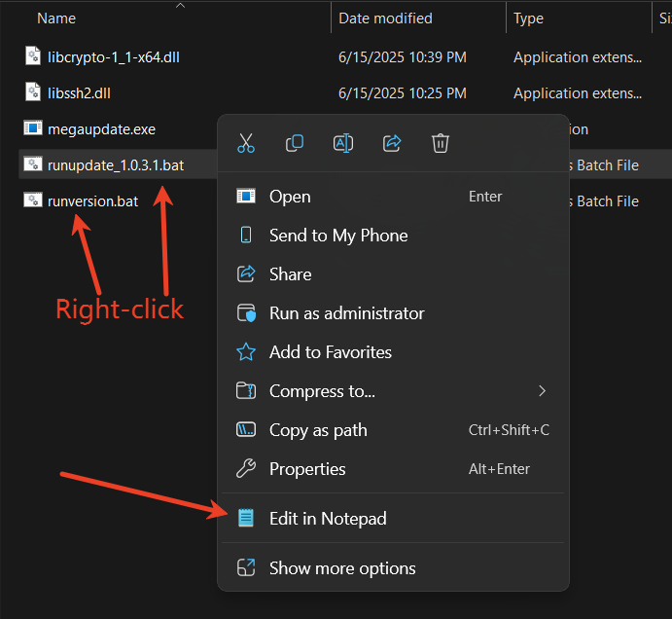
Task: Choose Edit in Notepad
Action: click(x=393, y=518)
